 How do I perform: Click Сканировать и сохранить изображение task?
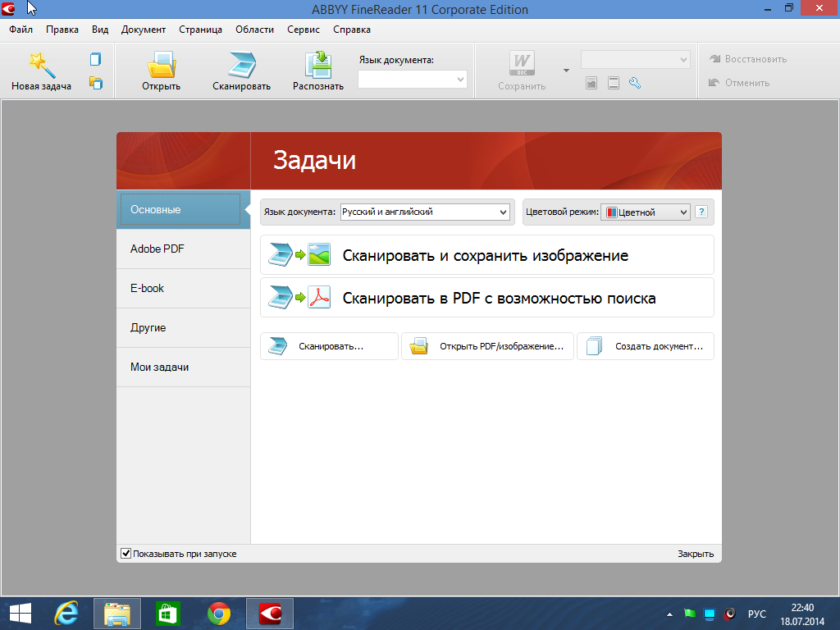[x=487, y=255]
